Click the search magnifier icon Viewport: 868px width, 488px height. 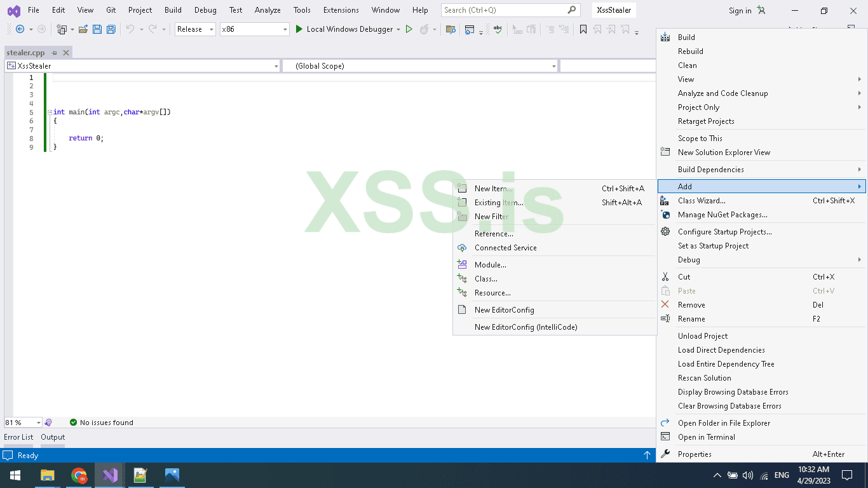pyautogui.click(x=572, y=10)
